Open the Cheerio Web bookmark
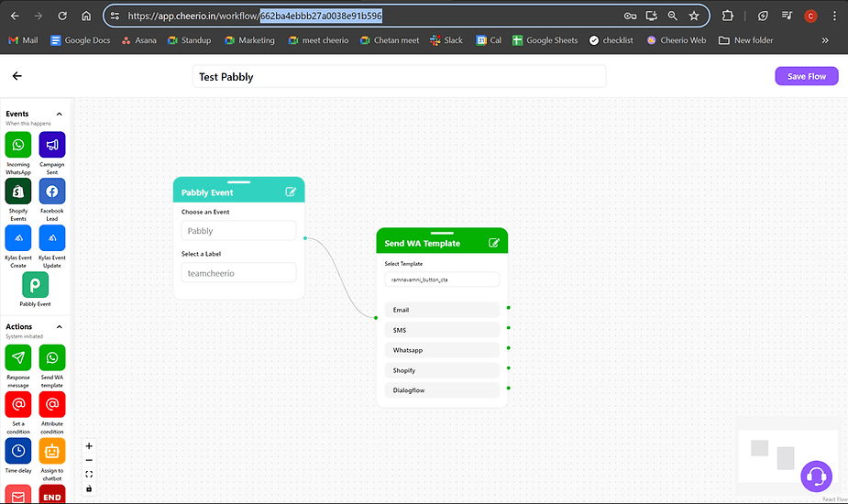This screenshot has width=848, height=504. 676,40
